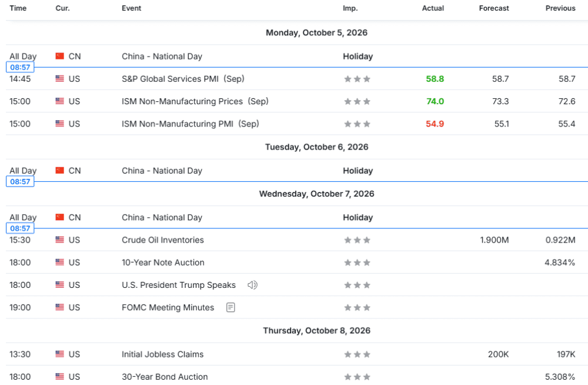The image size is (588, 385).
Task: Click the Event column header
Action: pyautogui.click(x=131, y=8)
